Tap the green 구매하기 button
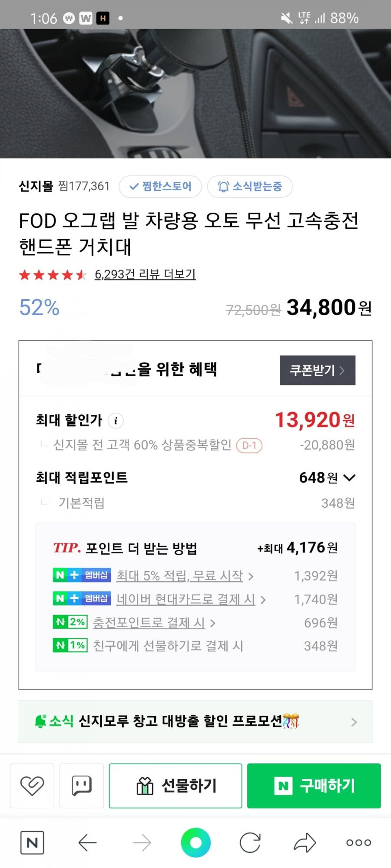The height and width of the screenshot is (868, 391). tap(314, 786)
